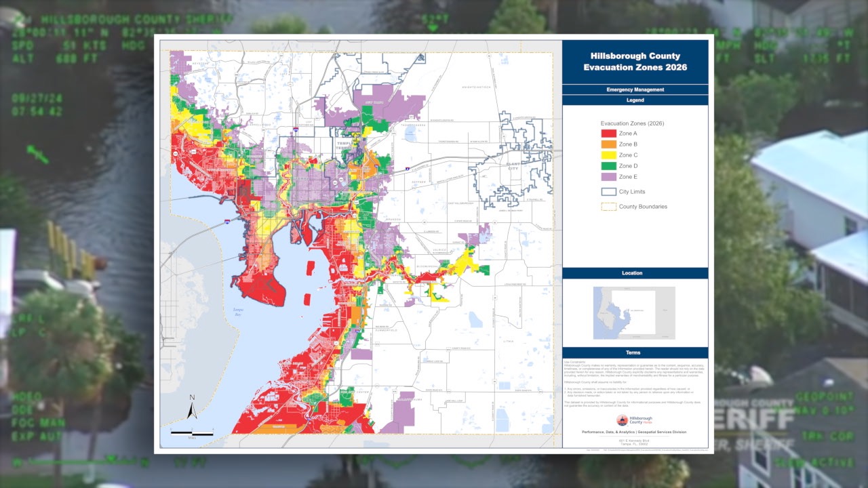Open the Location inset map thumbnail

pyautogui.click(x=634, y=312)
